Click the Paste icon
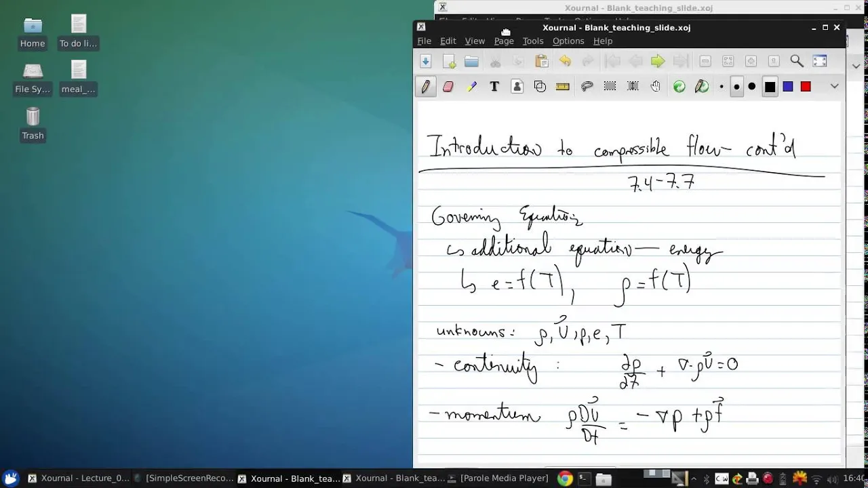This screenshot has width=868, height=488. click(542, 61)
